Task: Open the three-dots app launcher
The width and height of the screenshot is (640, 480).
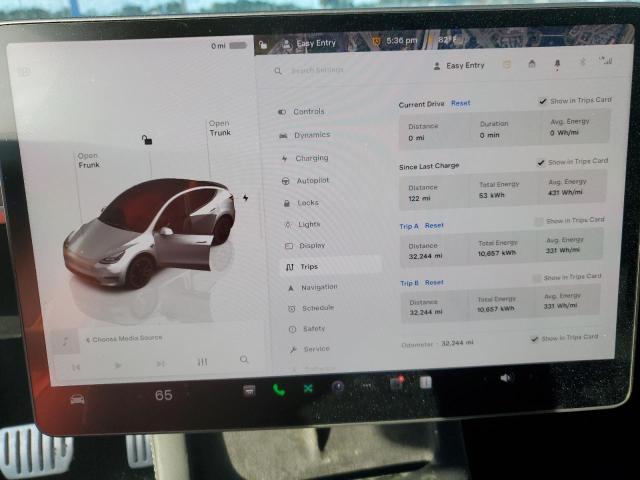Action: click(367, 385)
